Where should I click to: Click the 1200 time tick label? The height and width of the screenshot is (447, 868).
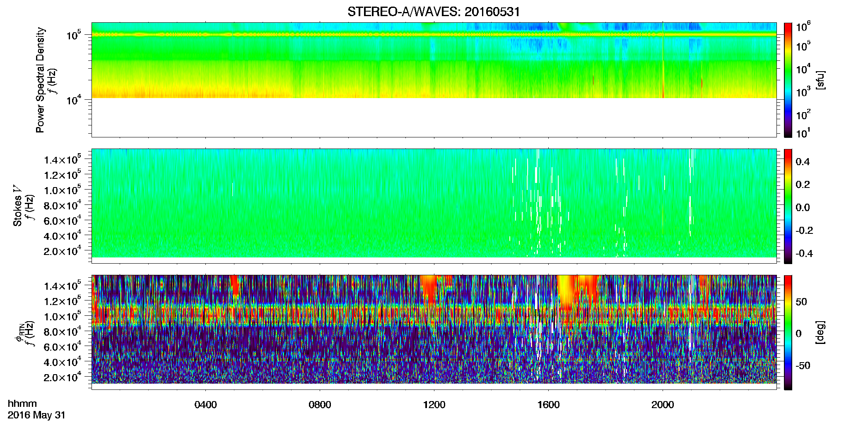tap(434, 405)
